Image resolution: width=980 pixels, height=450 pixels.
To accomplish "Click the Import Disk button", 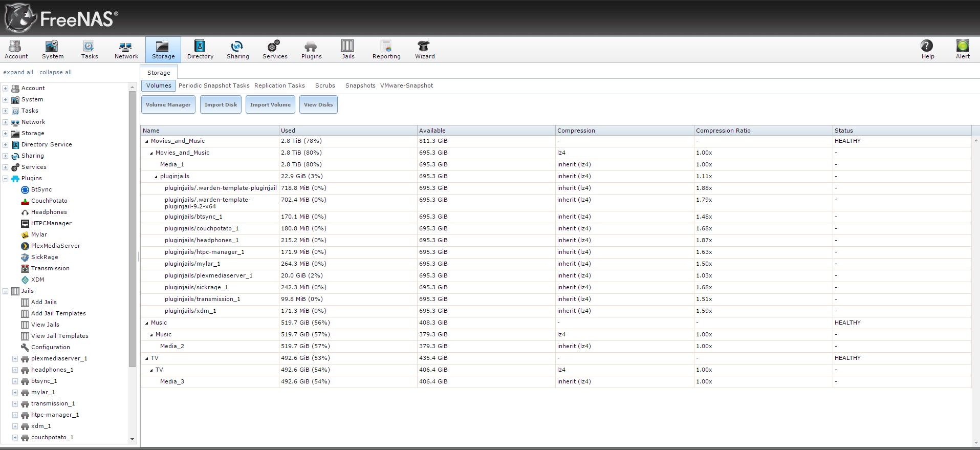I will tap(221, 104).
